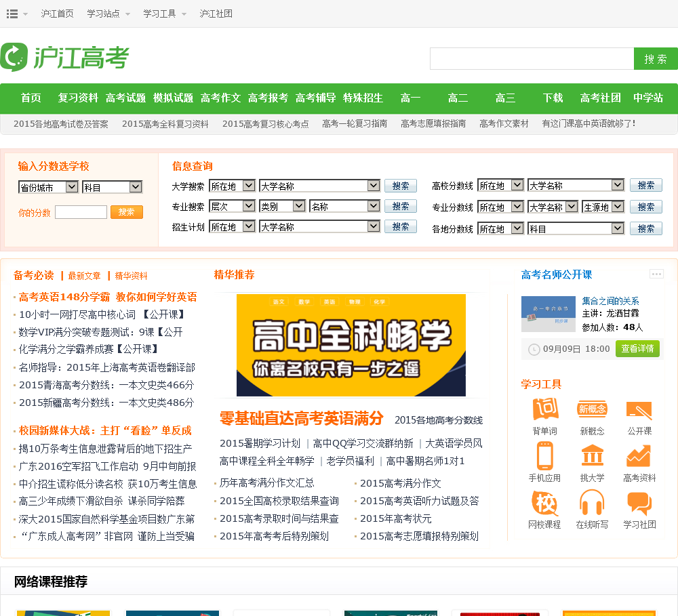Viewport: 678px width, 616px height.
Task: Open 大学名称 dropdown in 高校分数线 row
Action: click(576, 186)
